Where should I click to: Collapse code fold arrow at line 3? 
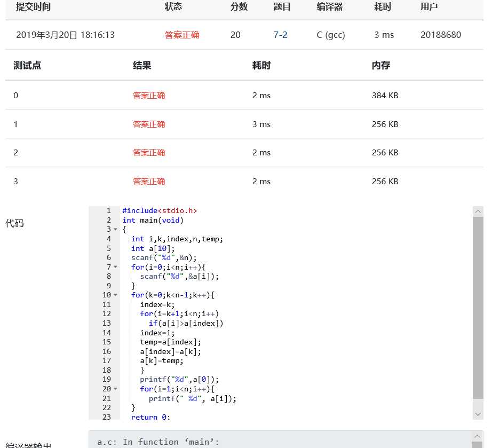[115, 230]
